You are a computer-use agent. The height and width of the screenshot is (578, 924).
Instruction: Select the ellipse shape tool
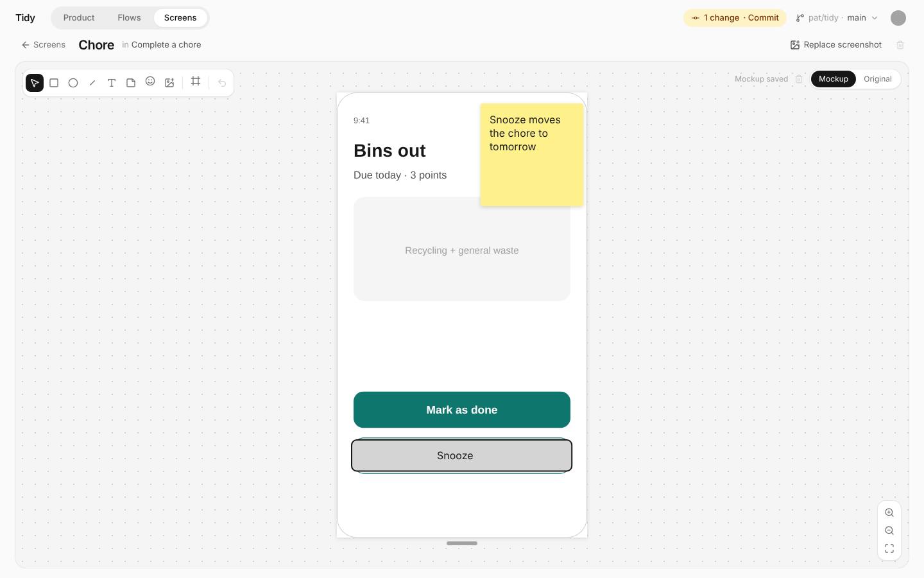(x=73, y=83)
